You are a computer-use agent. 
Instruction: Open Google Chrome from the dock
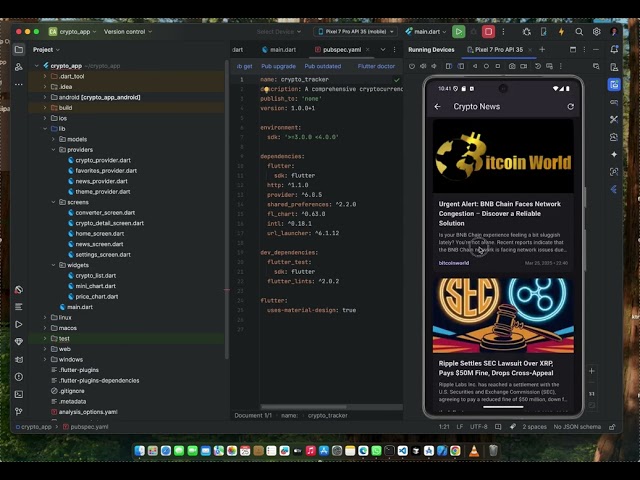point(455,451)
